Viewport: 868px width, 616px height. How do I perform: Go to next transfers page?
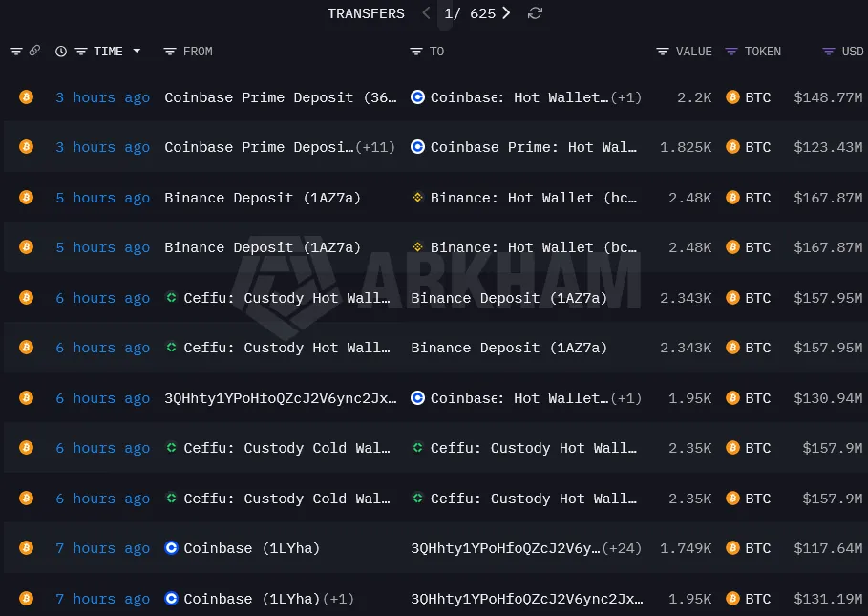tap(506, 13)
